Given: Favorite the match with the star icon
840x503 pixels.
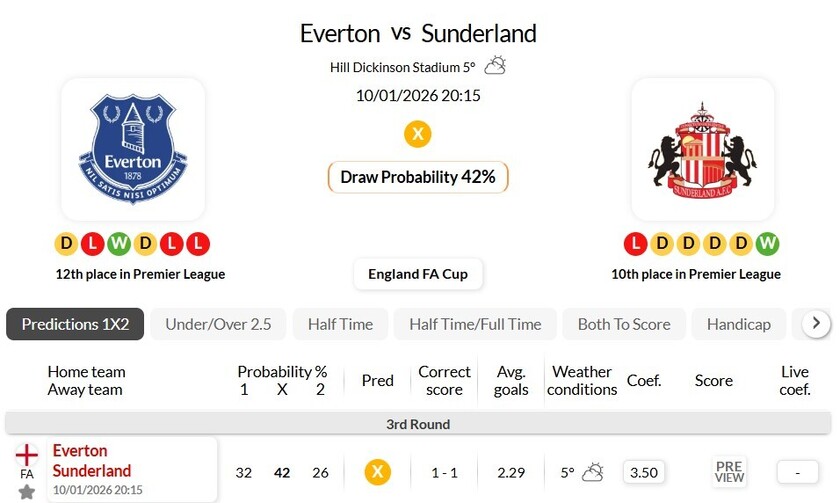Looking at the screenshot, I should 27,491.
